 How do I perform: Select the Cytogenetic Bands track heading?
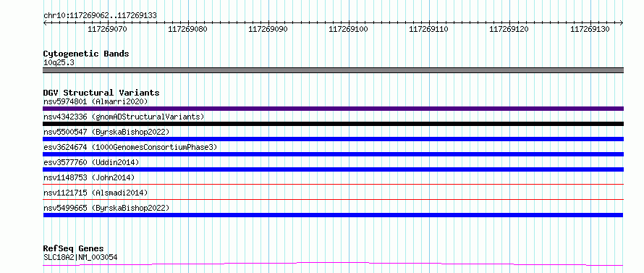pos(86,54)
